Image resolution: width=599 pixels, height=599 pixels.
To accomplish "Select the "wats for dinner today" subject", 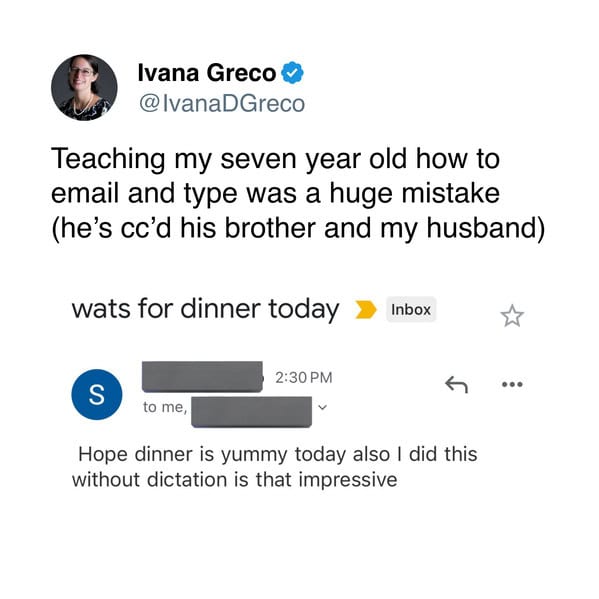I will coord(206,309).
